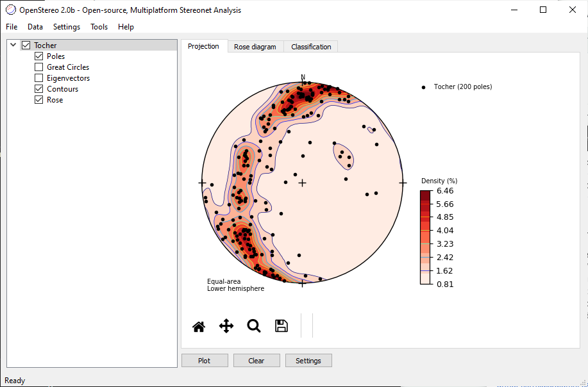This screenshot has height=387, width=588.
Task: Disable the Poles checkbox
Action: 38,56
